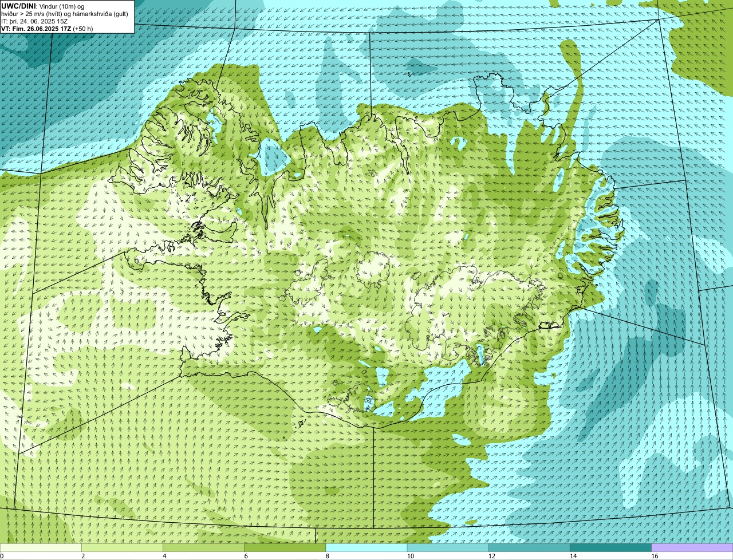Click the 12–14 m/s teal scale swatch
The width and height of the screenshot is (733, 560).
pyautogui.click(x=529, y=548)
